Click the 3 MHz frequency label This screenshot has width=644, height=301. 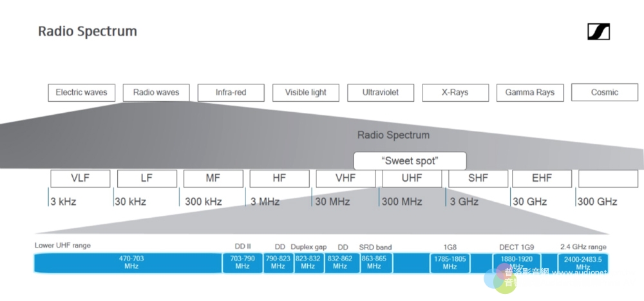(265, 202)
